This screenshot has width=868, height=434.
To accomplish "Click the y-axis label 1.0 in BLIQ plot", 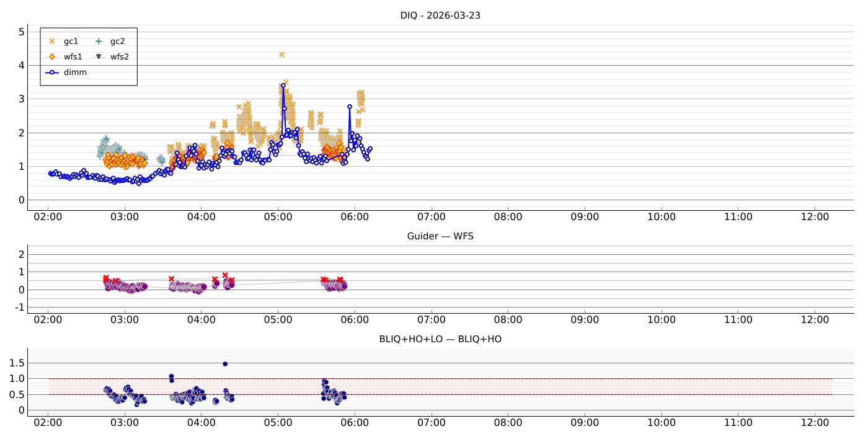I will click(17, 379).
